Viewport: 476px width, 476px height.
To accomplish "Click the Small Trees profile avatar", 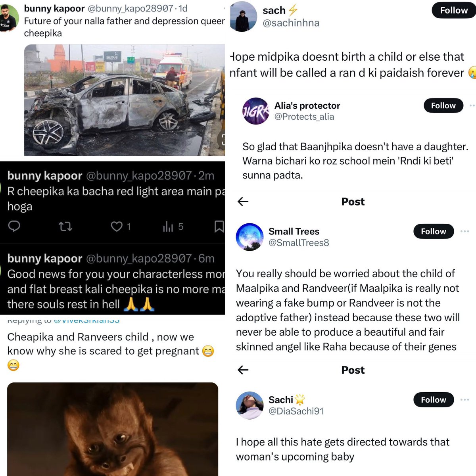I will point(250,237).
